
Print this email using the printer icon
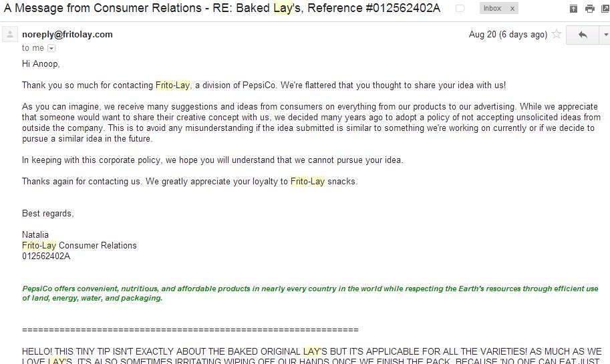pyautogui.click(x=590, y=9)
